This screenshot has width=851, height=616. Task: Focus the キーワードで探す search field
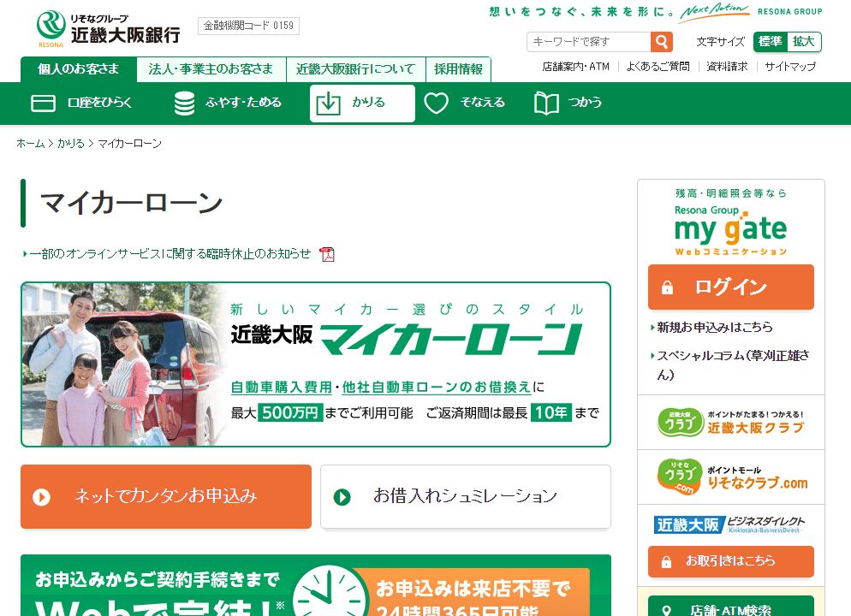point(588,42)
